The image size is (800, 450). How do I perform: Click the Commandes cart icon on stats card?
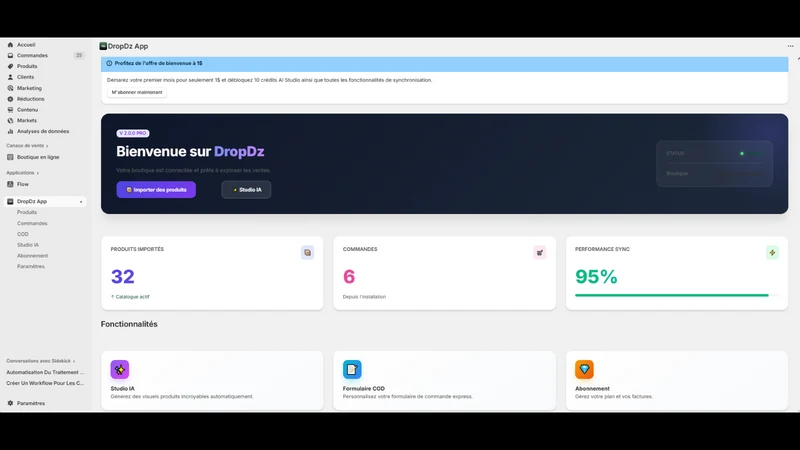539,253
